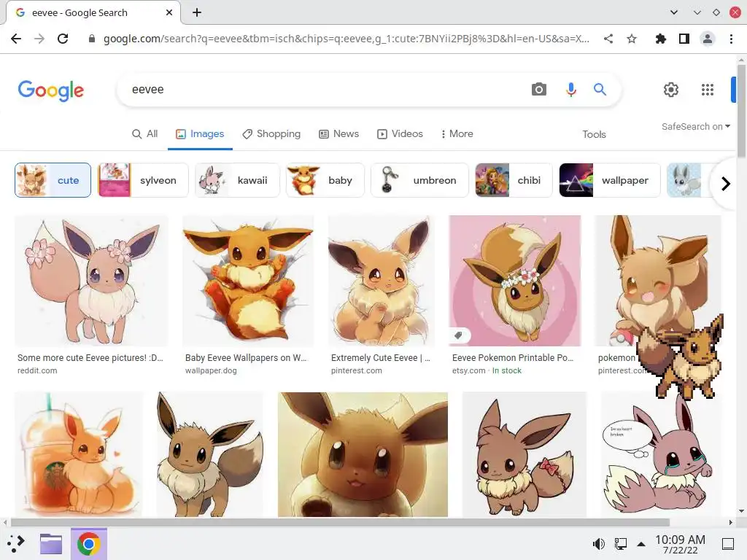
Task: Open the tab search dropdown arrow
Action: point(673,13)
